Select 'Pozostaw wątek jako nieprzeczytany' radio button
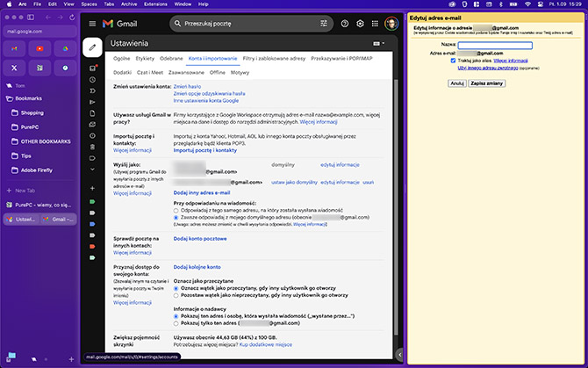This screenshot has width=588, height=368. click(176, 296)
